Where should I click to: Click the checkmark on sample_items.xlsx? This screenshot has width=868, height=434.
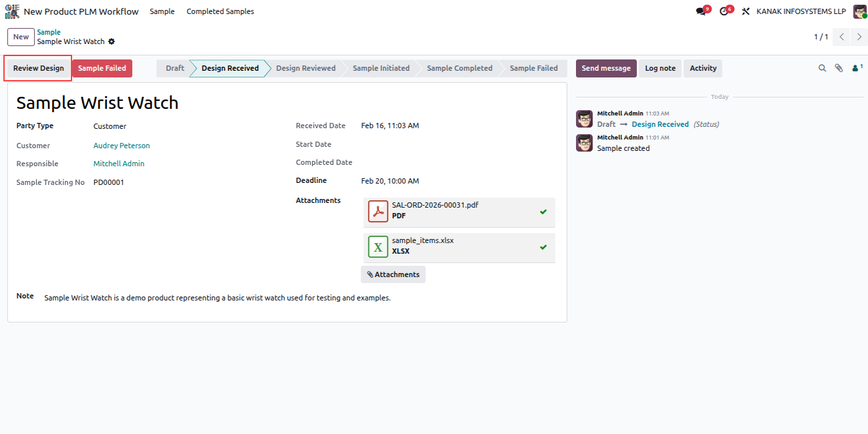click(543, 247)
